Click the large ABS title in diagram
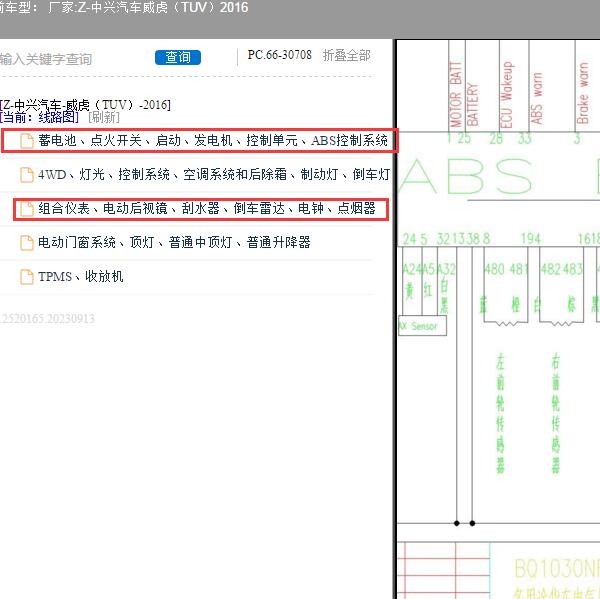600x599 pixels. [466, 176]
